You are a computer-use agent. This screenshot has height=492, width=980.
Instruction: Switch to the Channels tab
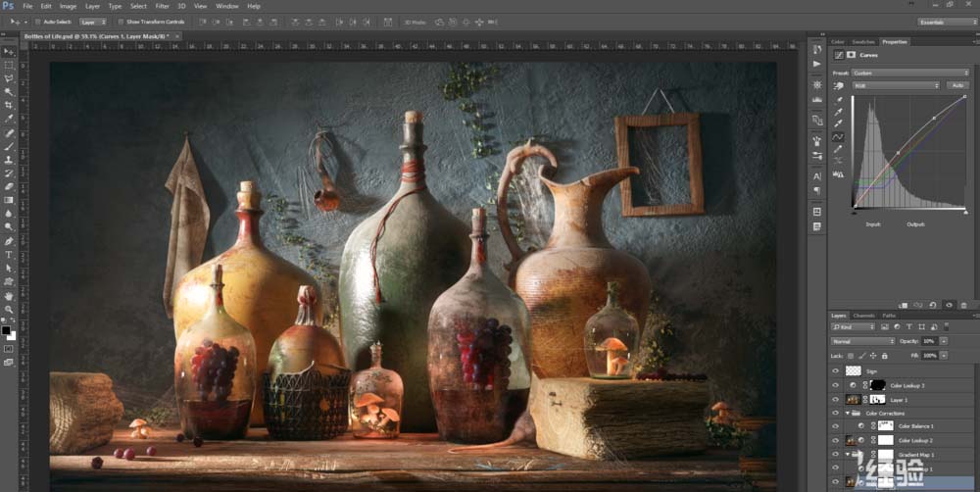(863, 316)
